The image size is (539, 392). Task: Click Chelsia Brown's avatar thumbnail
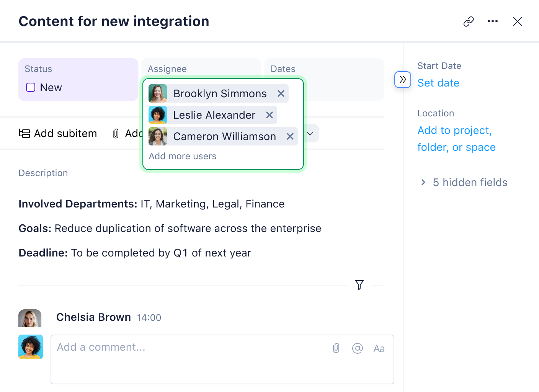click(x=30, y=318)
